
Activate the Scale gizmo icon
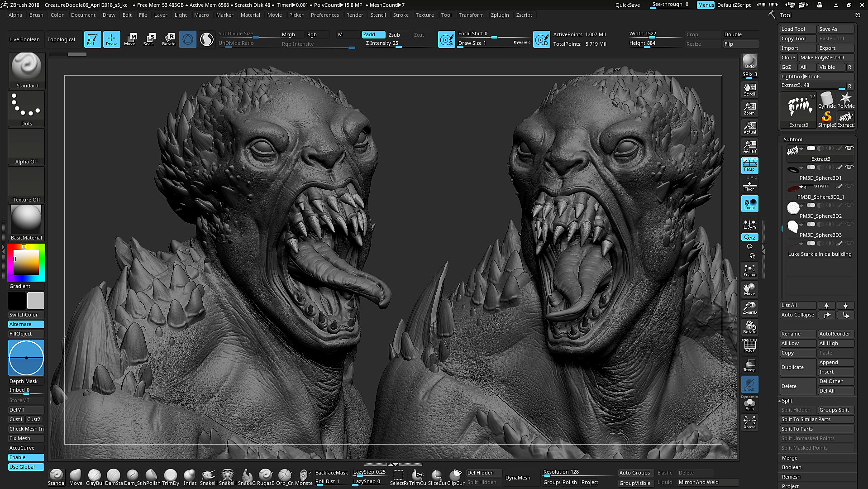149,39
